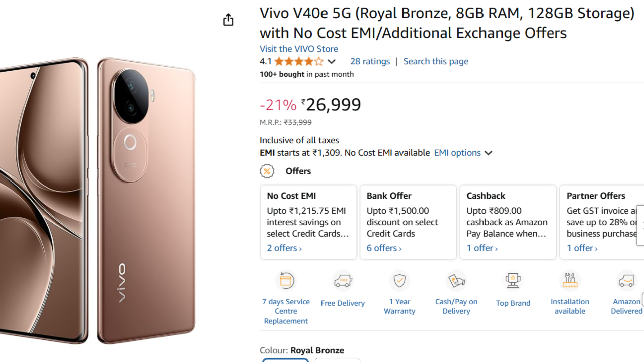The width and height of the screenshot is (644, 362).
Task: Open the EMI options dropdown
Action: click(462, 153)
